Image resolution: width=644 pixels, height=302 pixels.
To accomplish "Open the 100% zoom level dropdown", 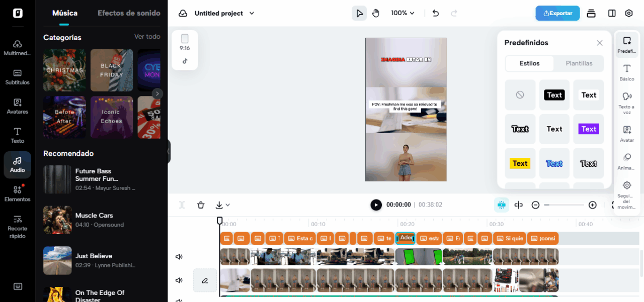I will [403, 13].
